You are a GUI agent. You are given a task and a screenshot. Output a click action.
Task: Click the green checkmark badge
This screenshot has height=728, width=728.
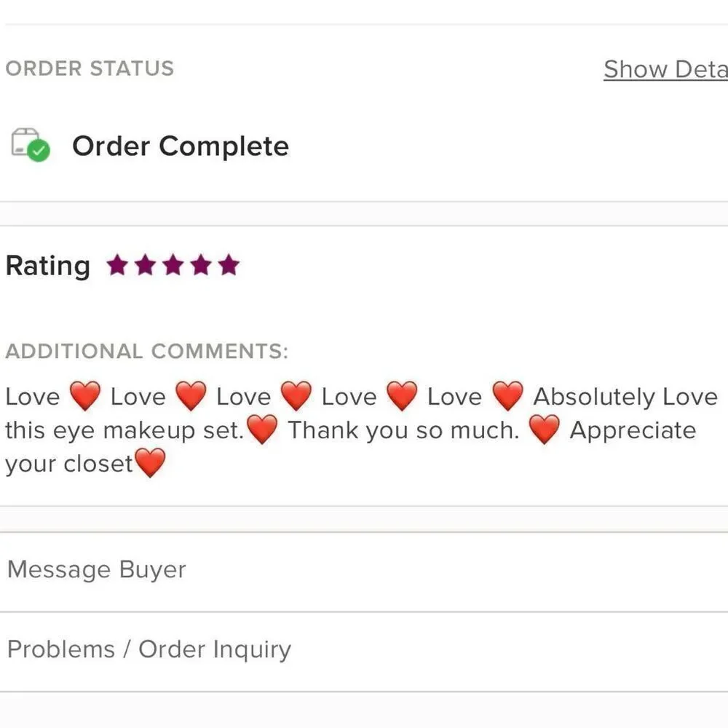(39, 151)
